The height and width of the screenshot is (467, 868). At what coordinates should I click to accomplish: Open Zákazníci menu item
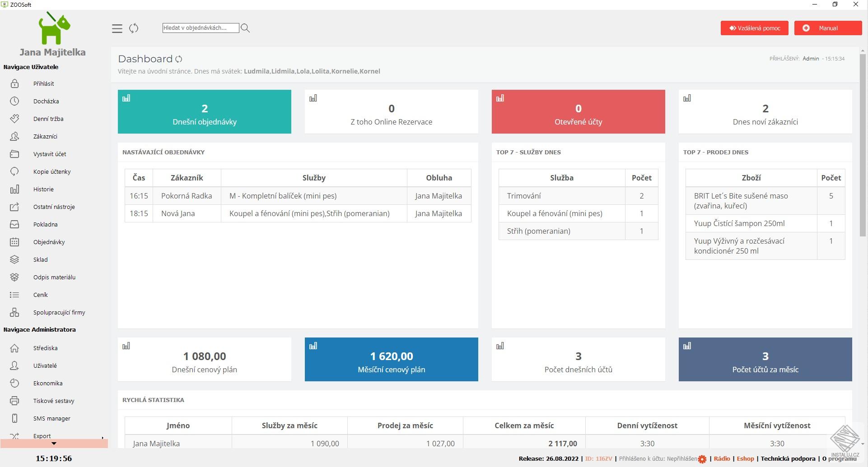point(45,136)
